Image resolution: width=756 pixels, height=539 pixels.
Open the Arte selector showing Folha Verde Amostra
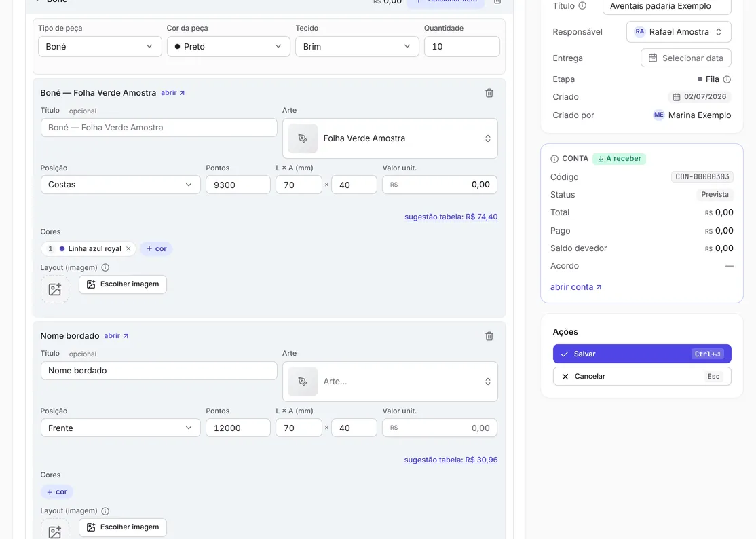[390, 138]
